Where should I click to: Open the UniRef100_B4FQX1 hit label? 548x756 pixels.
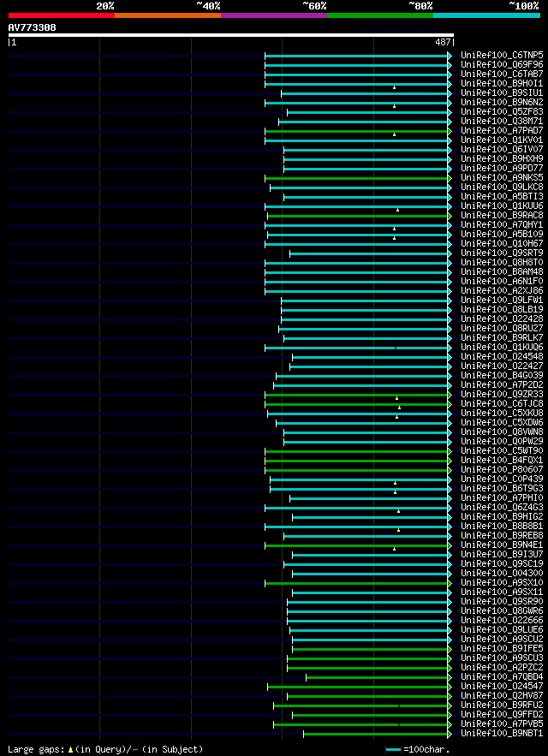click(x=502, y=461)
